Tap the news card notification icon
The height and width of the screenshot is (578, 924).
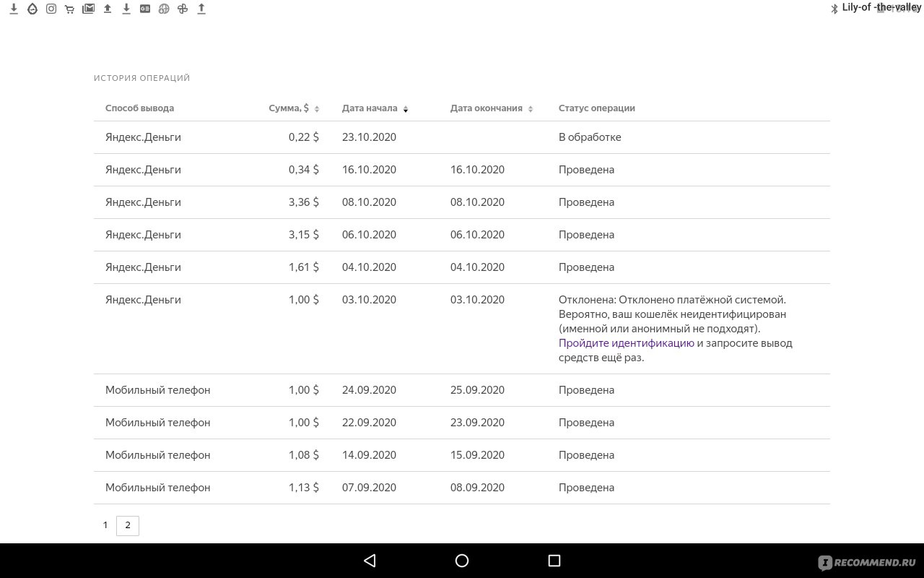[145, 9]
